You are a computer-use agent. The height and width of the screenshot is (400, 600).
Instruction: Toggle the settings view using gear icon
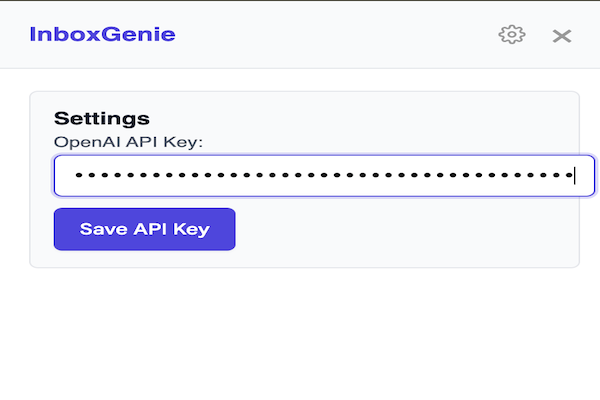point(512,35)
